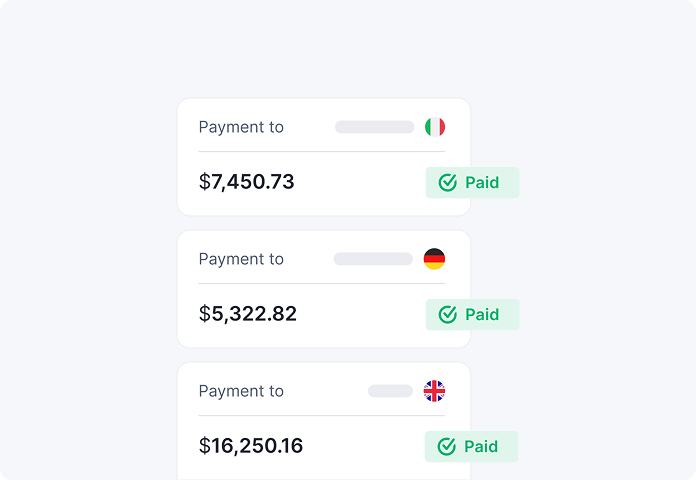This screenshot has height=480, width=696.
Task: Select the $7,450.73 payment amount
Action: tap(247, 182)
